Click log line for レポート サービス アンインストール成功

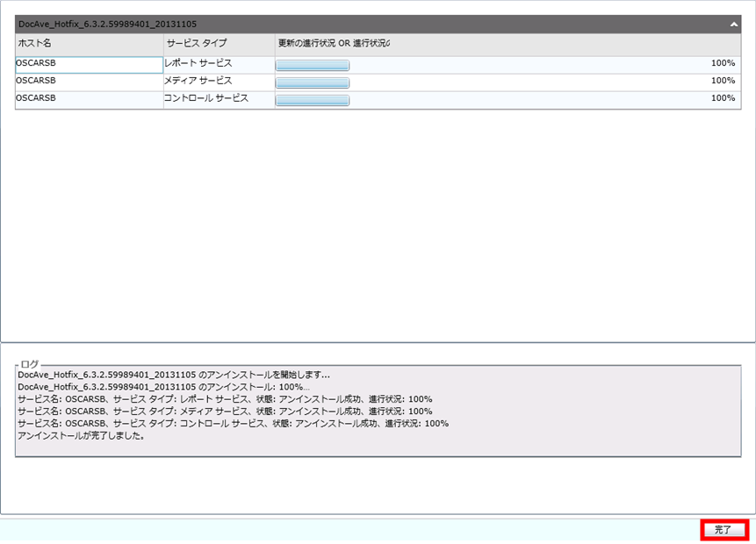pos(225,399)
